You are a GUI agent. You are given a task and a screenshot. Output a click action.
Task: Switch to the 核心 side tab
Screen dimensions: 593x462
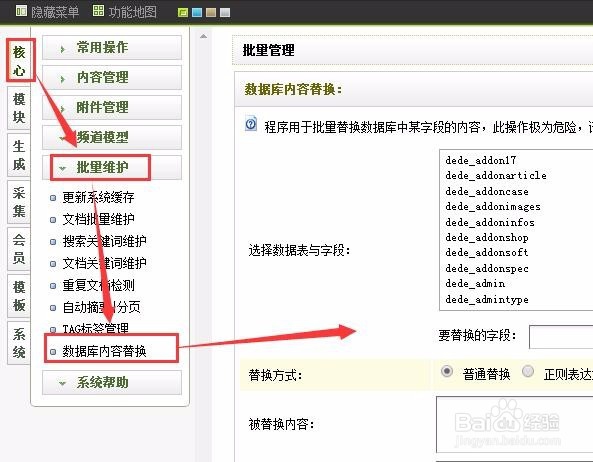tap(19, 60)
